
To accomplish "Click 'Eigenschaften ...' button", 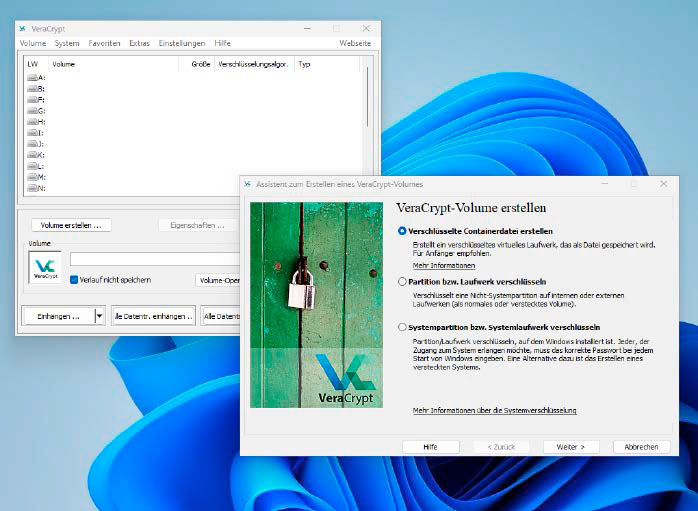I will [198, 225].
